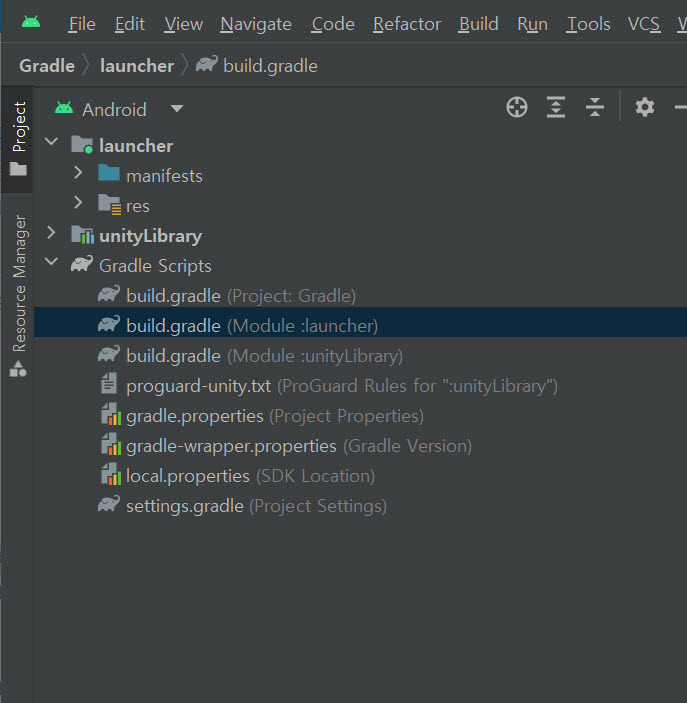Click properties icon of gradle-wrapper.properties
This screenshot has width=687, height=703.
[x=111, y=444]
